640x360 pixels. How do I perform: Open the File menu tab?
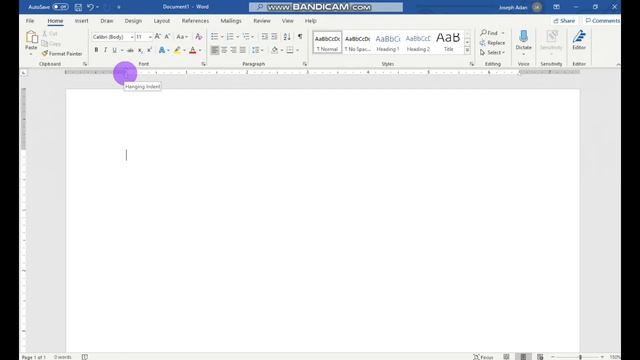pyautogui.click(x=30, y=20)
